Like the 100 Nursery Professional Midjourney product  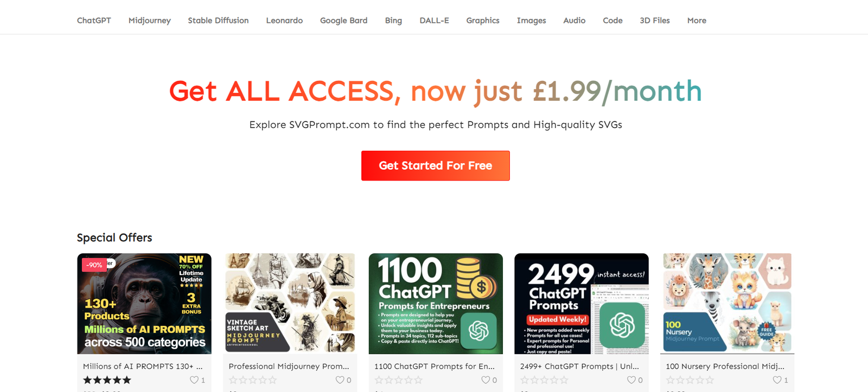(777, 380)
